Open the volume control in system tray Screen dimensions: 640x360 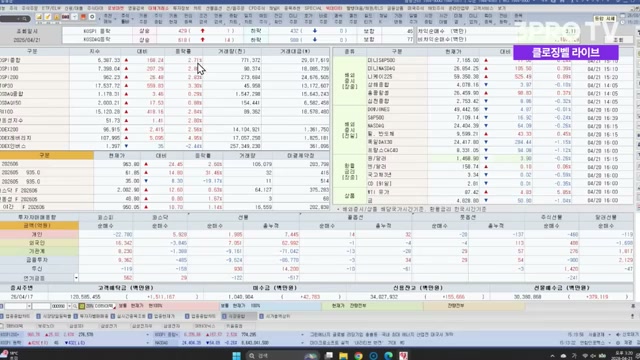click(594, 356)
